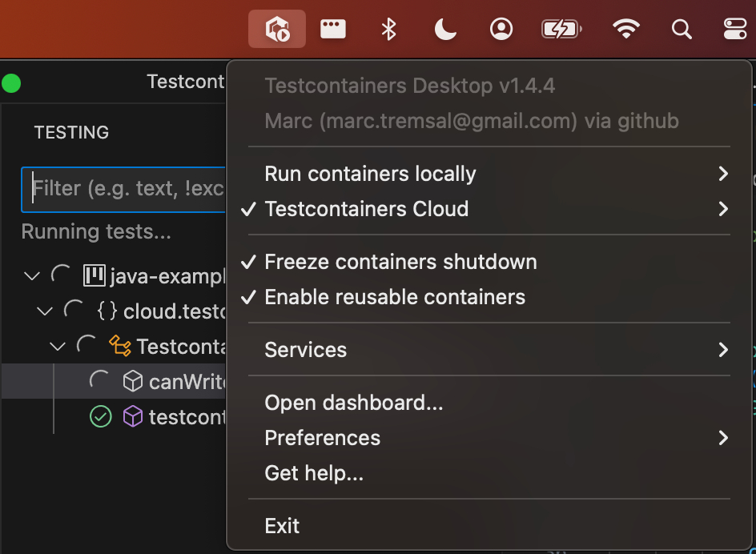Click the canWrite test method cube icon
Screen dimensions: 756x554
133,381
